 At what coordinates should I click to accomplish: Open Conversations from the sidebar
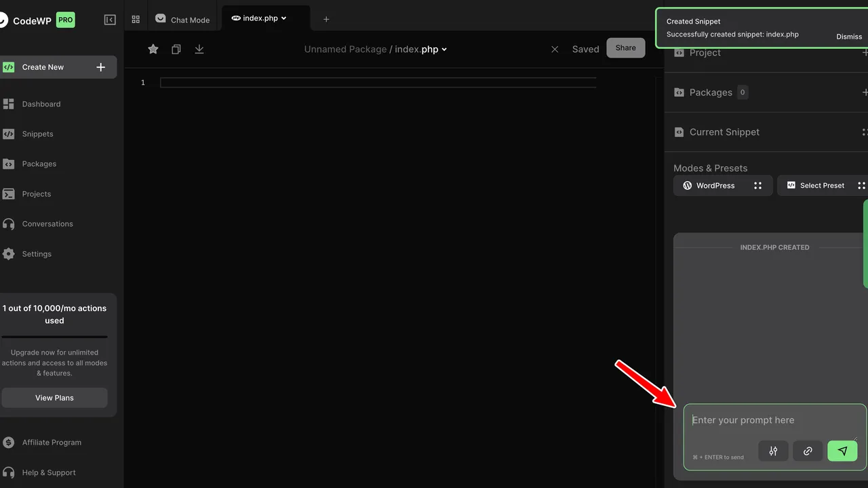point(47,224)
